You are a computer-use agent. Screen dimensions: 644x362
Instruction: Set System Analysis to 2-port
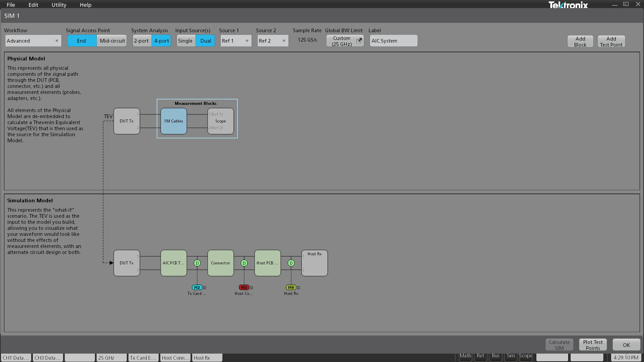tap(141, 41)
